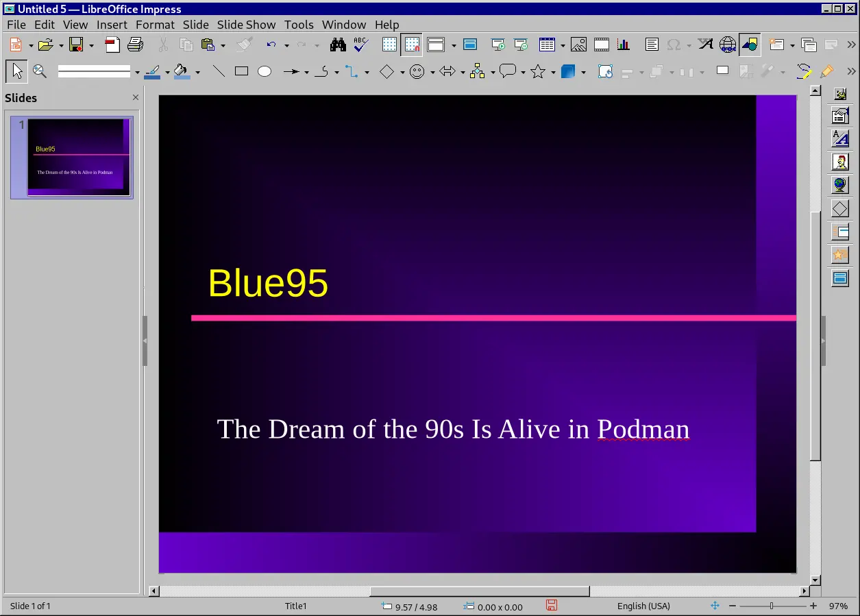Toggle the display grid button
This screenshot has height=616, width=860.
click(x=389, y=45)
